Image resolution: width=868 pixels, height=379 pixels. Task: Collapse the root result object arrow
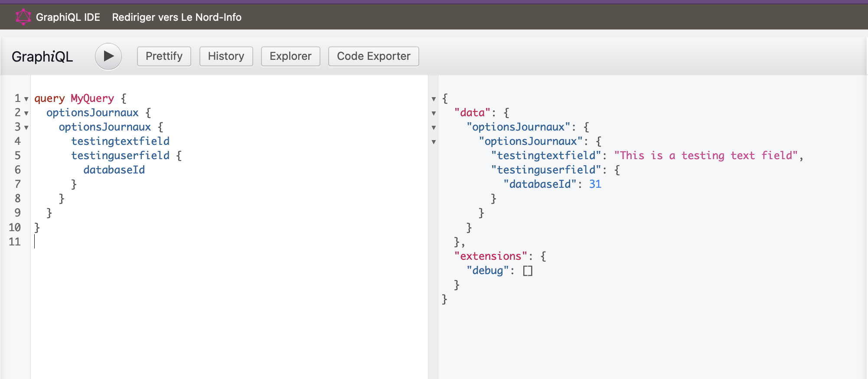click(x=434, y=99)
